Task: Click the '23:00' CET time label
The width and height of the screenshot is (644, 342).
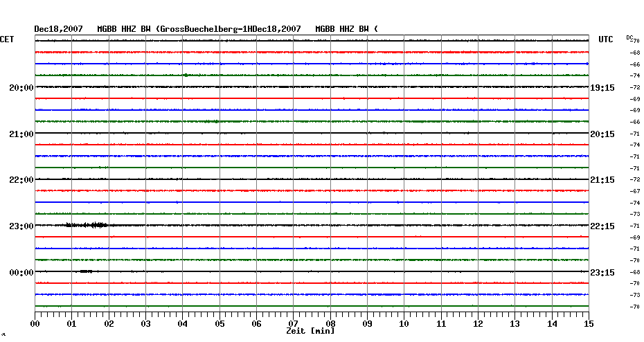Action: pos(21,226)
